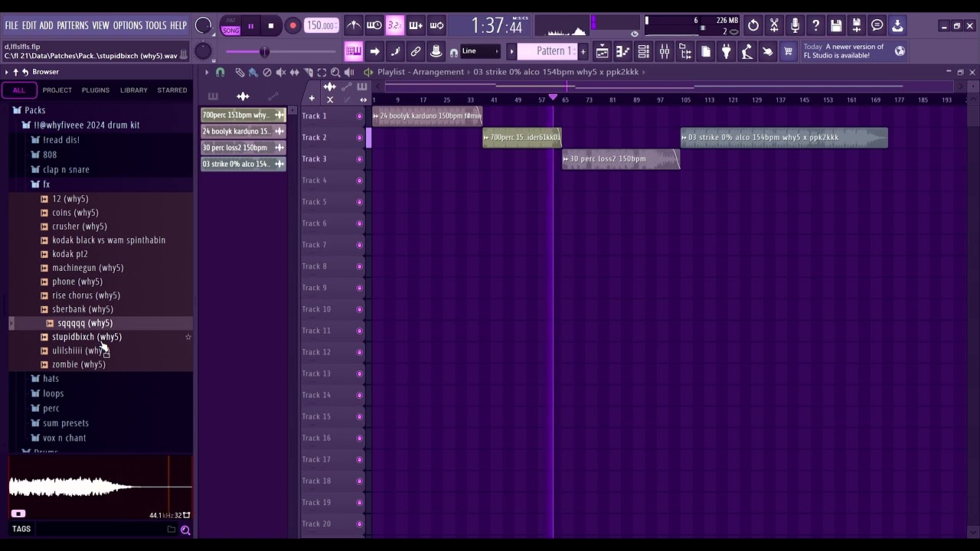The height and width of the screenshot is (551, 980).
Task: Star the stupidbixch (why5) sample
Action: 188,337
